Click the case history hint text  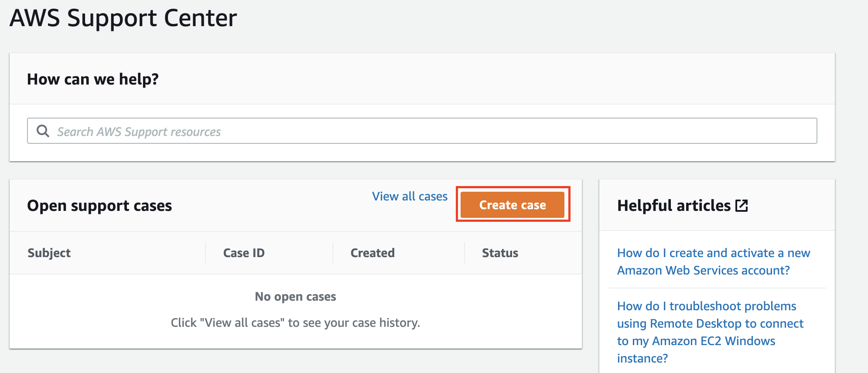(x=295, y=323)
